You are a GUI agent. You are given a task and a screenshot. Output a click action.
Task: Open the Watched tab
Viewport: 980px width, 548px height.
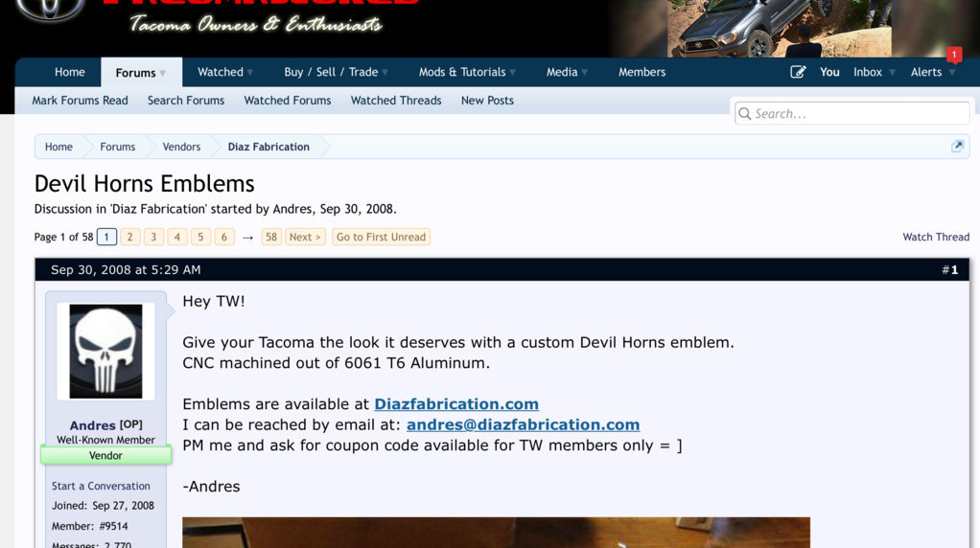221,72
